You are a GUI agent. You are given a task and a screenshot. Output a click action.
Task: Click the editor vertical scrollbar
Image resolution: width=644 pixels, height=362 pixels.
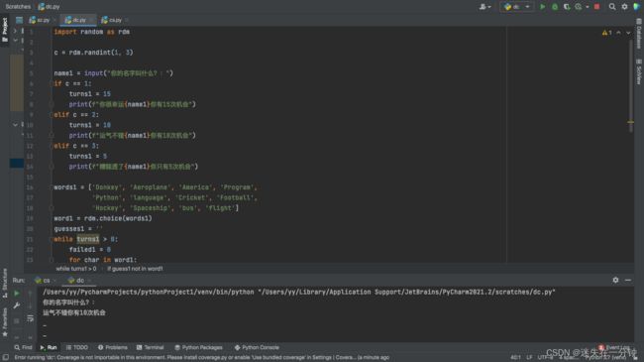tap(630, 86)
